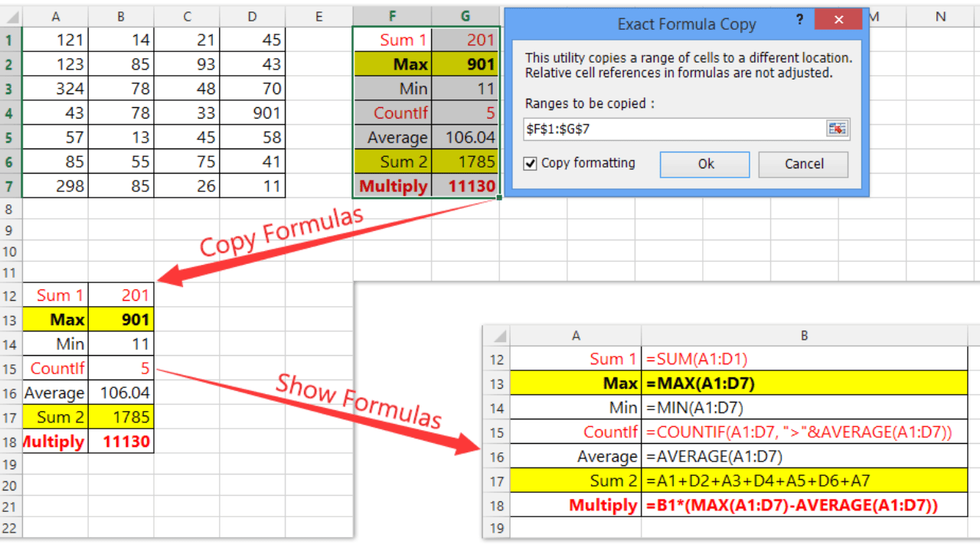Click the yellow Max cell in row 13
The image size is (980, 551).
[x=56, y=320]
